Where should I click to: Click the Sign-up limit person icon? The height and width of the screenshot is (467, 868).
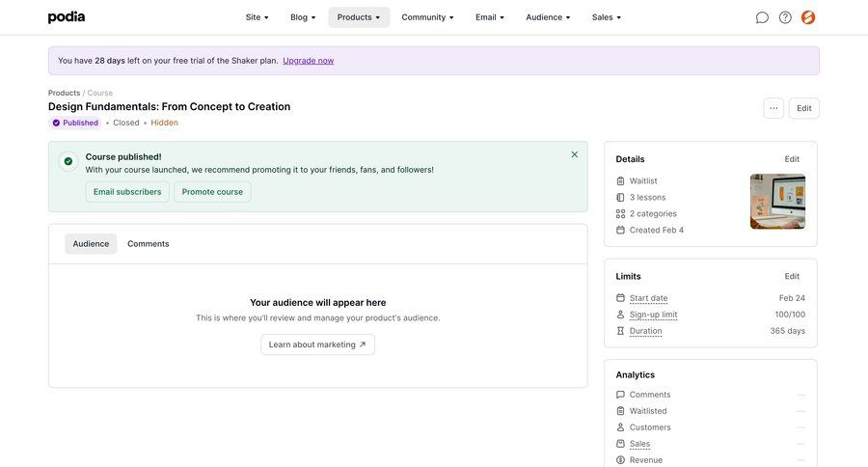620,315
